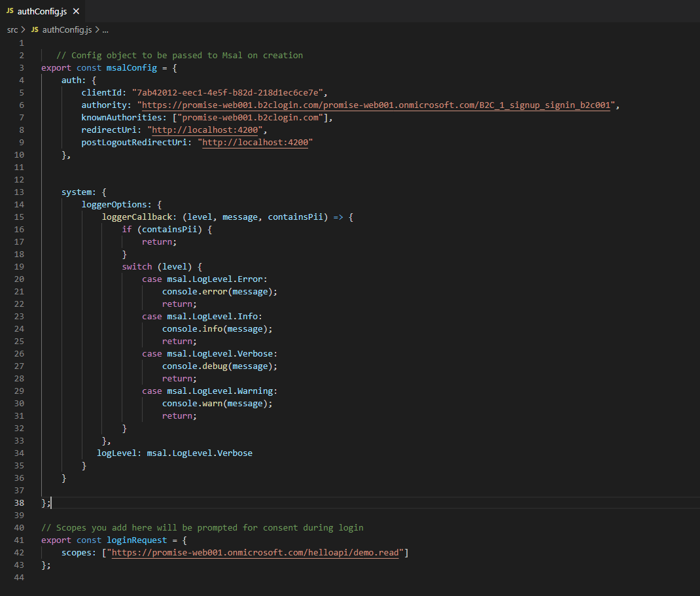The image size is (700, 596).
Task: Open the authConfig.js breadcrumb dropdown
Action: pos(65,29)
